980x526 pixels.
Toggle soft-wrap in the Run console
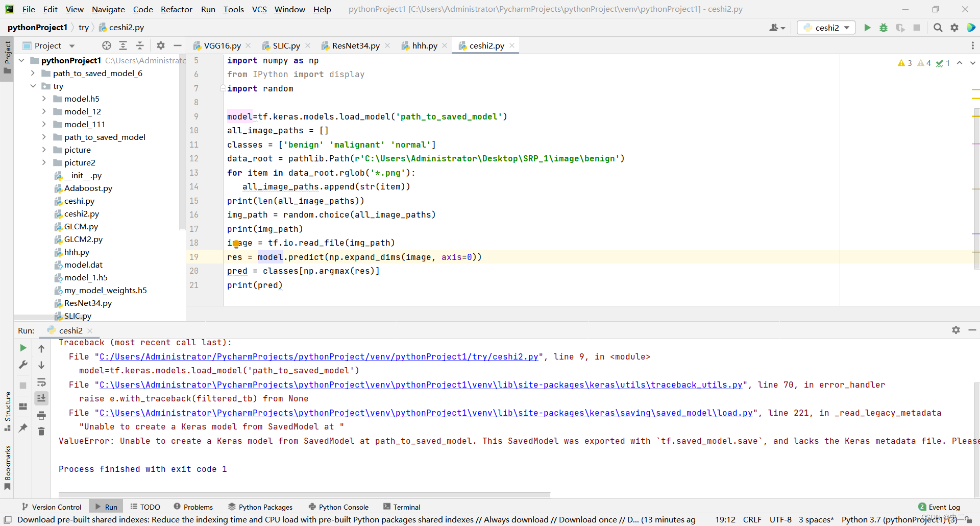coord(41,382)
